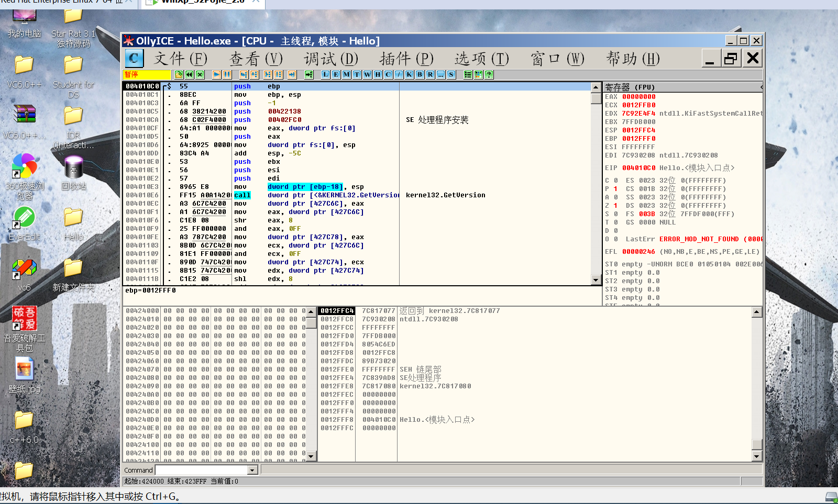Open the 帮助(H) menu
The width and height of the screenshot is (838, 504).
(x=633, y=59)
